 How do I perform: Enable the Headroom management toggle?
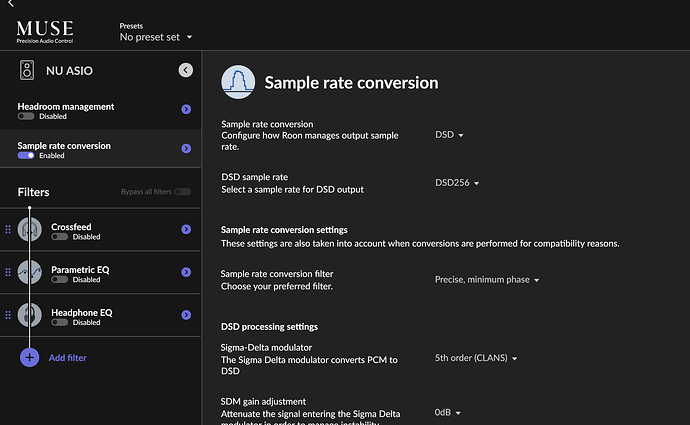[x=26, y=116]
